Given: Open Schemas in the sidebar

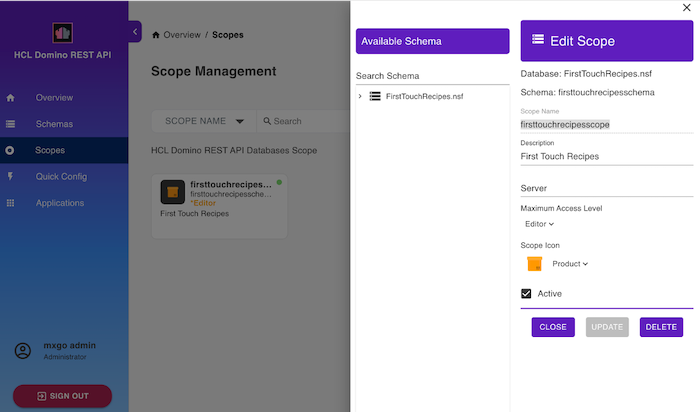Looking at the screenshot, I should [54, 124].
